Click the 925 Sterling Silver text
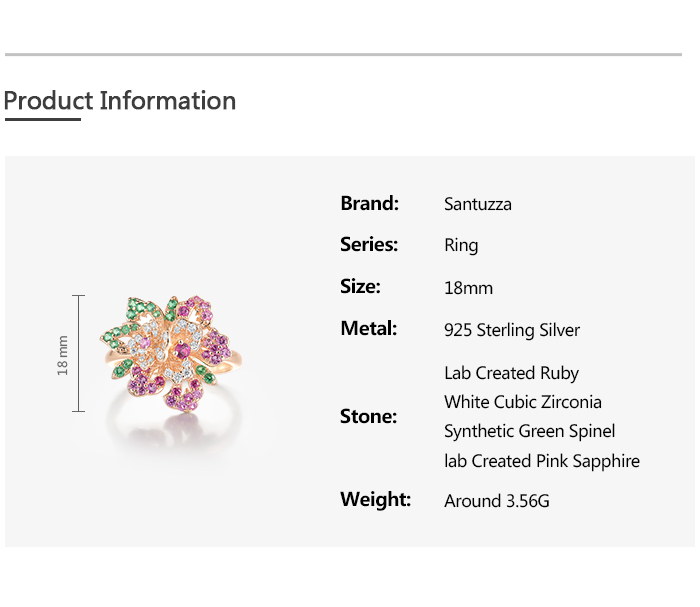Viewport: 700px width, 607px height. point(512,330)
